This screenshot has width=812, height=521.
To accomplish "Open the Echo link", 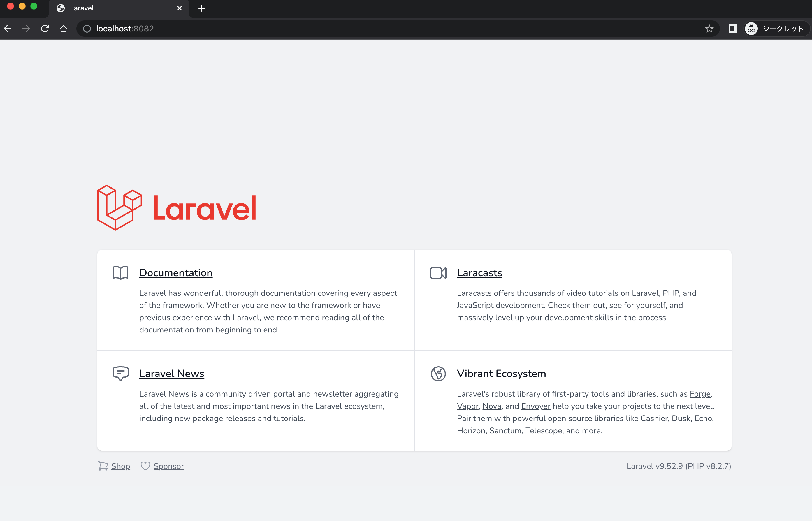I will [x=703, y=418].
